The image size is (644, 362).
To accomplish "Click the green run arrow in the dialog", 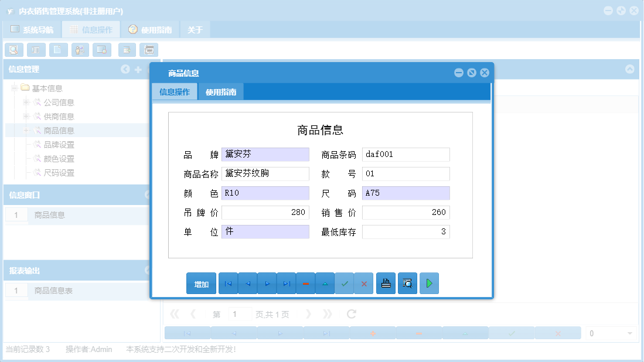I will pos(429,283).
